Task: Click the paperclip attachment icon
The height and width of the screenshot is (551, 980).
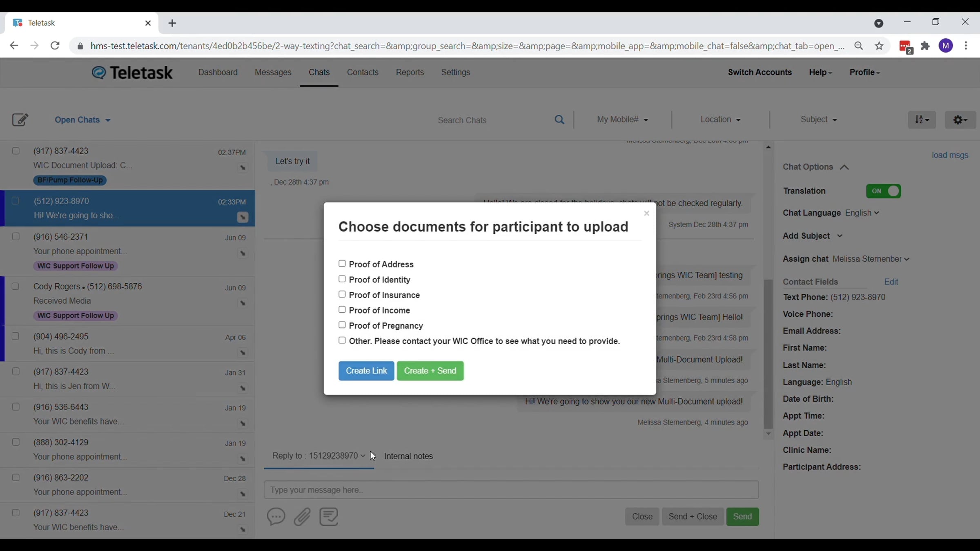Action: point(302,516)
